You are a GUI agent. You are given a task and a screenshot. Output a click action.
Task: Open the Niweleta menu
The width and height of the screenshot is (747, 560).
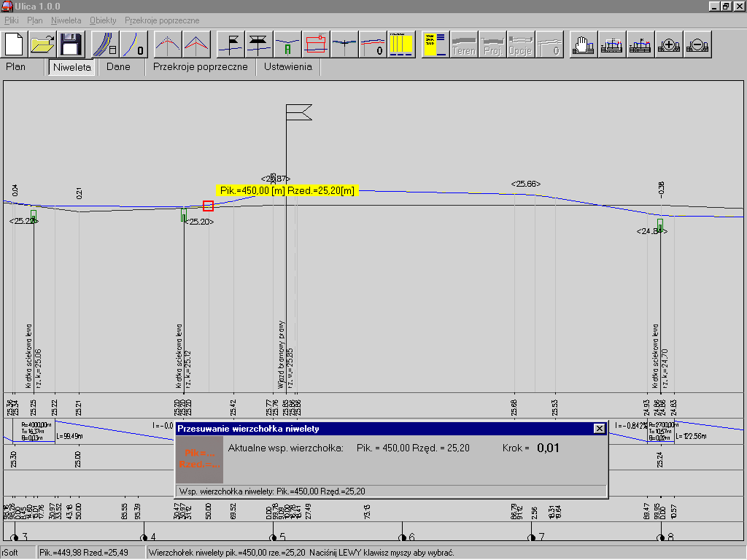pos(66,20)
